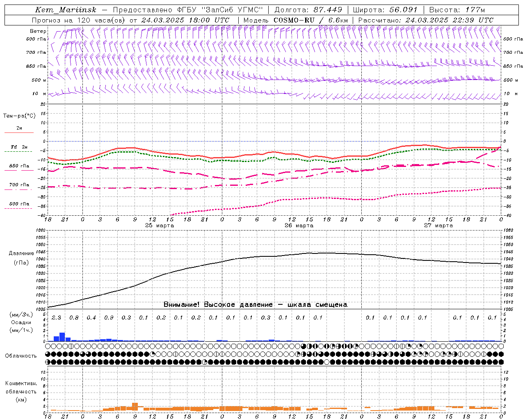
Task: Click the Td 2м legend entry
Action: (x=19, y=147)
